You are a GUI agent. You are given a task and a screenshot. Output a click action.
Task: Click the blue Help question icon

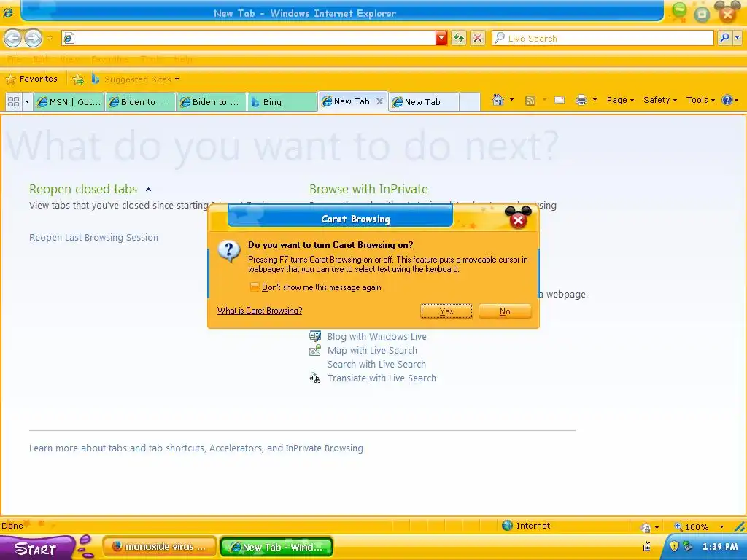coord(727,100)
